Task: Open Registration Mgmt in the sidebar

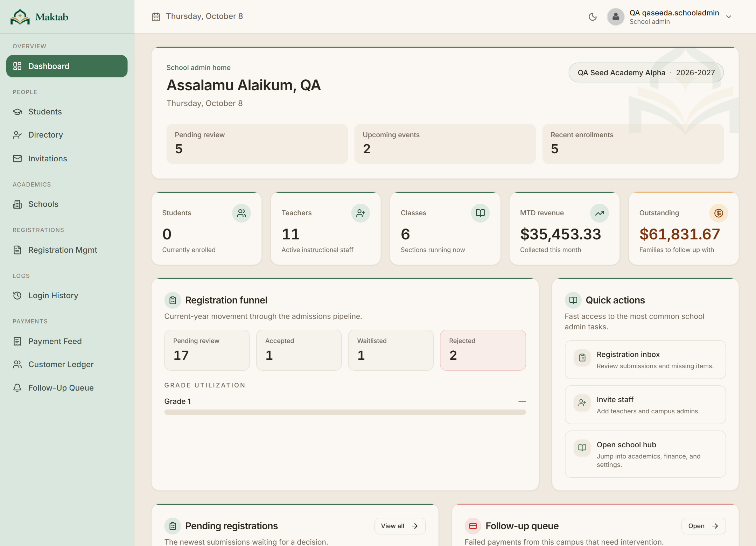Action: click(67, 250)
